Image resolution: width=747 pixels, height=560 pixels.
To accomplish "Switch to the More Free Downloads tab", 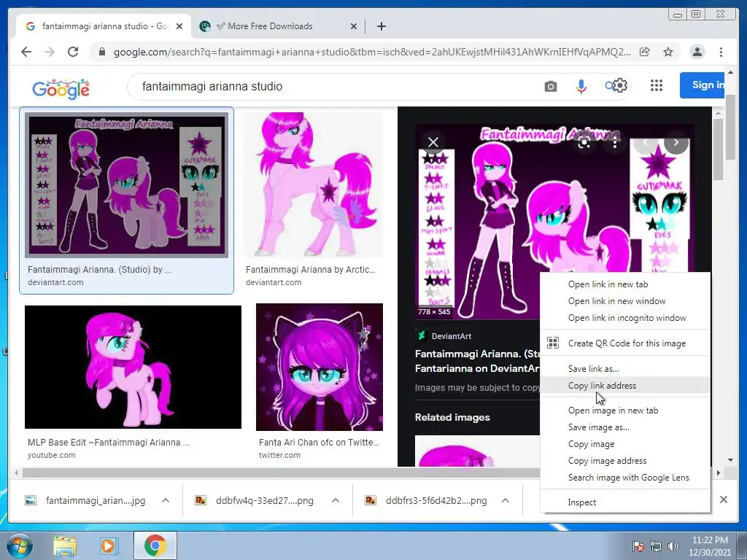I will [278, 26].
